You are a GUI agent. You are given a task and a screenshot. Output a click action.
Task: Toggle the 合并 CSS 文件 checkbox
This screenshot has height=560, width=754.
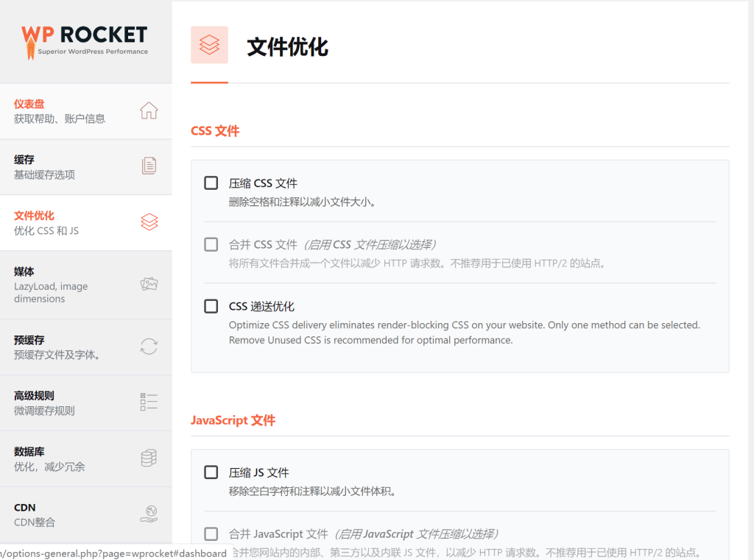point(211,244)
